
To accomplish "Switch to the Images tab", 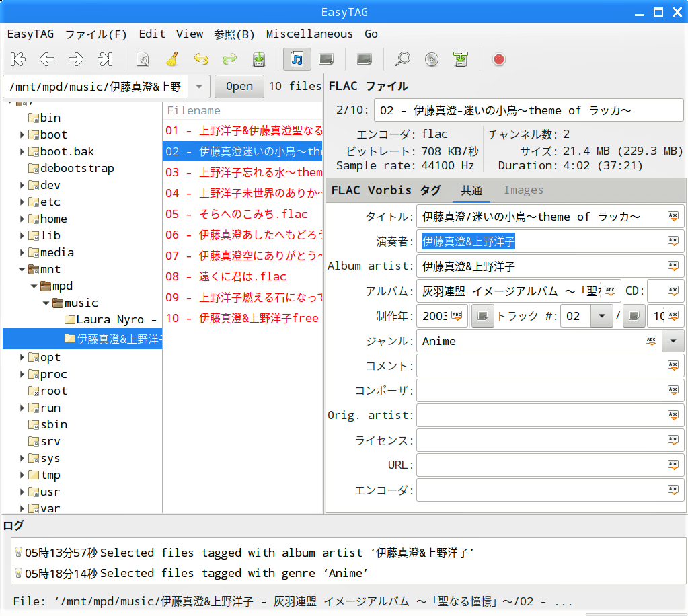I will click(x=523, y=190).
